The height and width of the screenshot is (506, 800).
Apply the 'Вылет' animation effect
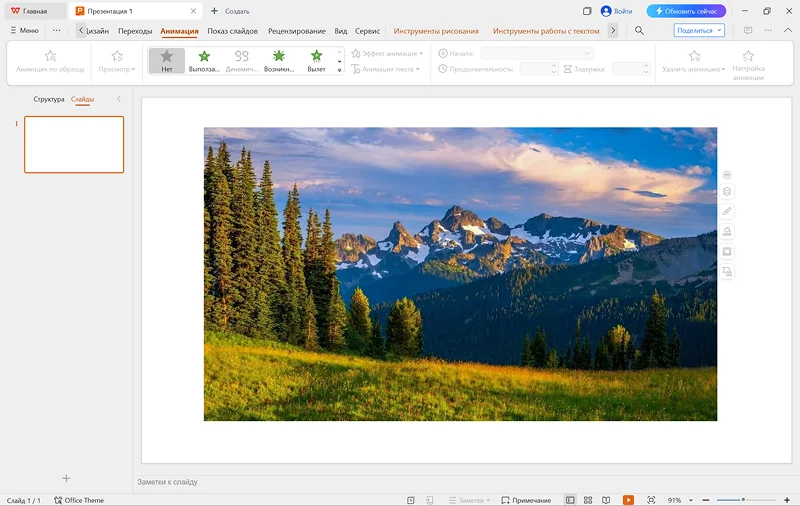tap(316, 61)
